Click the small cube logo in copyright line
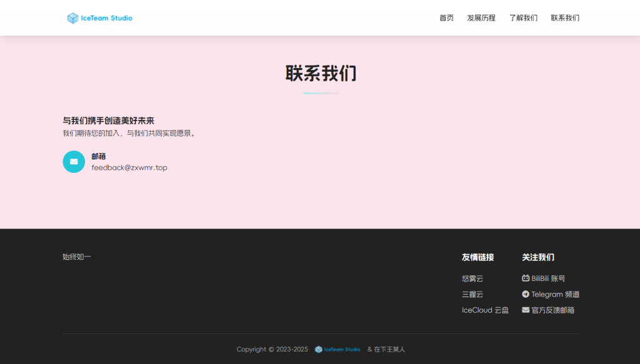Screen dimensions: 640x364 click(x=319, y=350)
